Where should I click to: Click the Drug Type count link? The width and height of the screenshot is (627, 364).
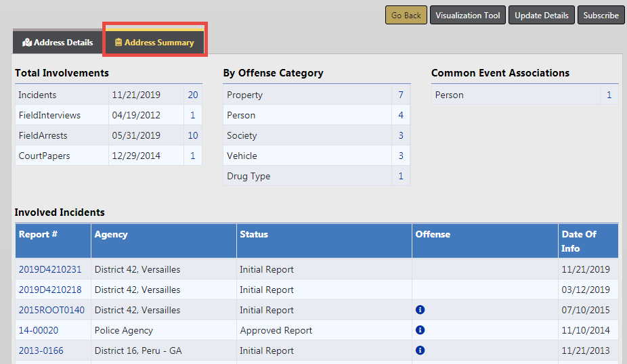pyautogui.click(x=401, y=176)
